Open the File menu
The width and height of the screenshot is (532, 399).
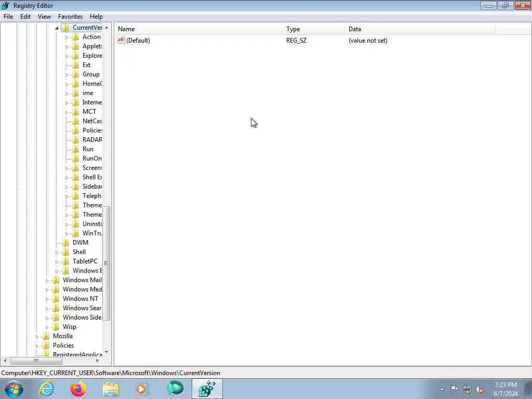pyautogui.click(x=8, y=17)
